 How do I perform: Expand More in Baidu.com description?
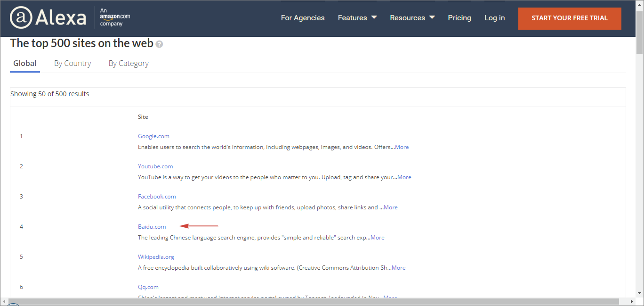click(378, 238)
